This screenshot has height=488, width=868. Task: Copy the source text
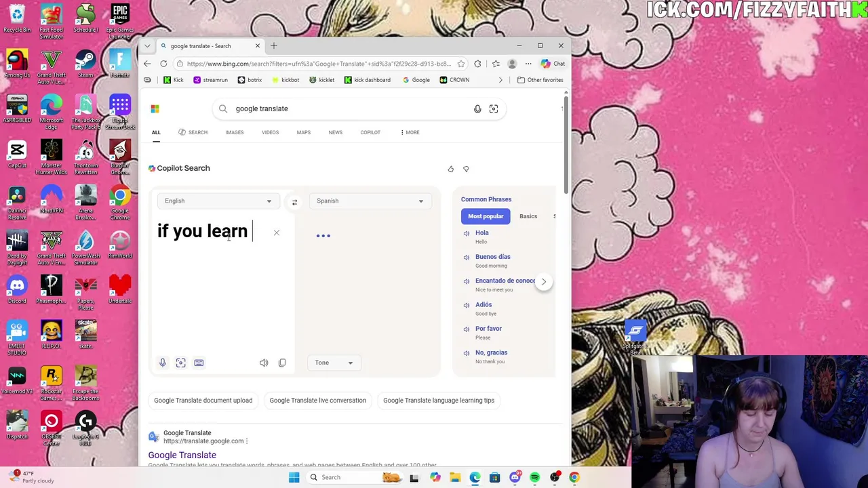click(282, 363)
